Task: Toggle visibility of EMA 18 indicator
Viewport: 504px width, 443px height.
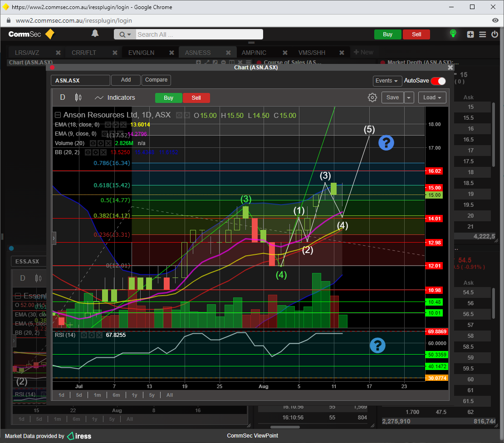Action: pos(108,125)
